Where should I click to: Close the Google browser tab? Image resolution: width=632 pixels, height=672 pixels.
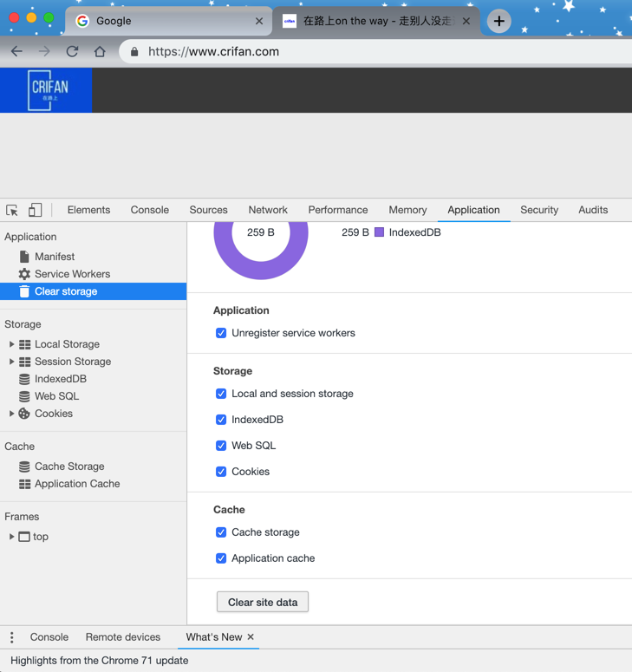(x=259, y=21)
